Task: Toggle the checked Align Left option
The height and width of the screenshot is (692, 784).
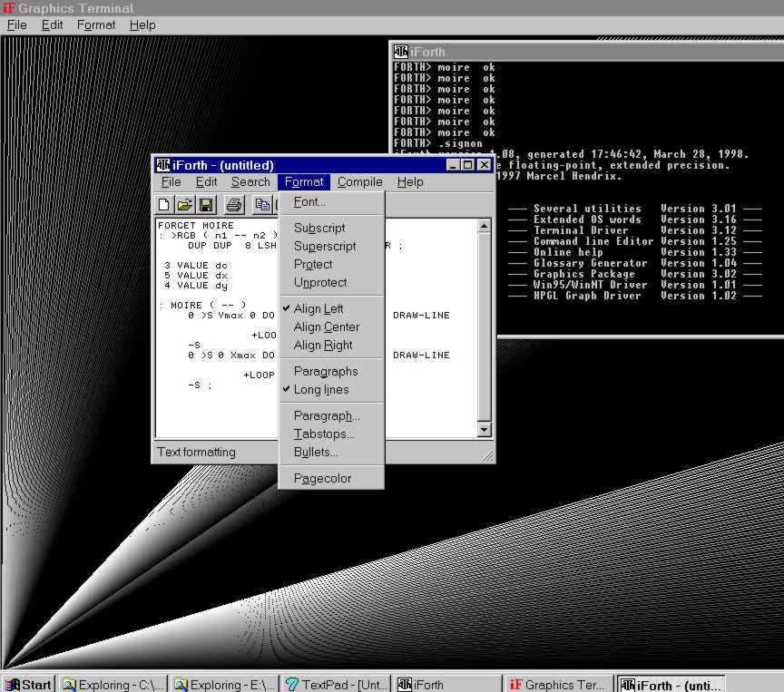Action: pyautogui.click(x=318, y=308)
